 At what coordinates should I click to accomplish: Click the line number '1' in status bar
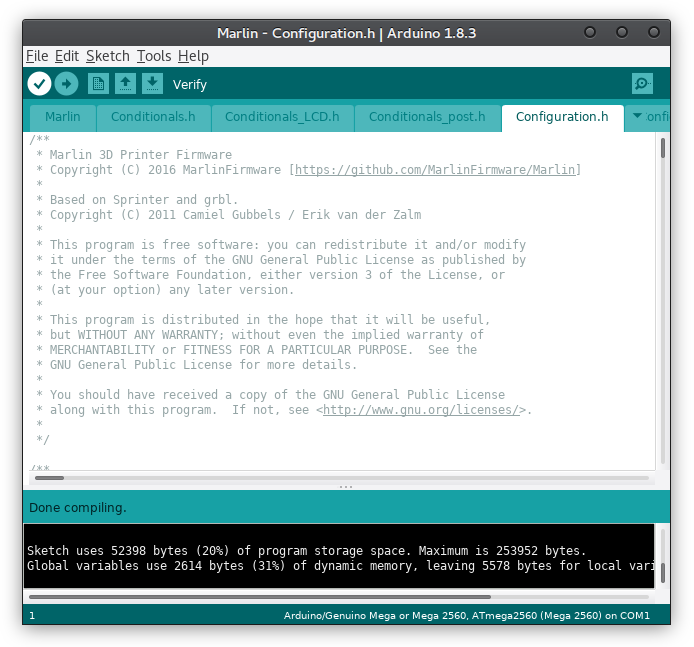[32, 616]
